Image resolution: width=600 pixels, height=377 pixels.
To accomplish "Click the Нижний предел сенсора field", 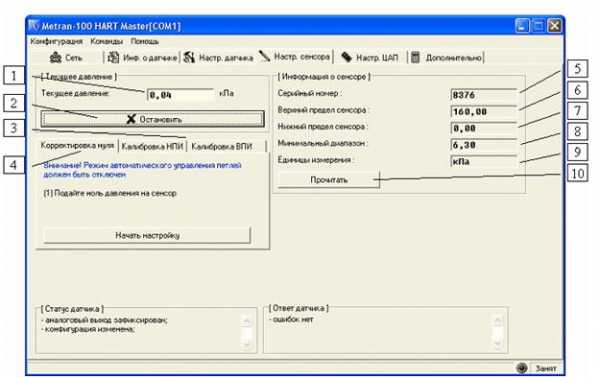I will pos(484,128).
